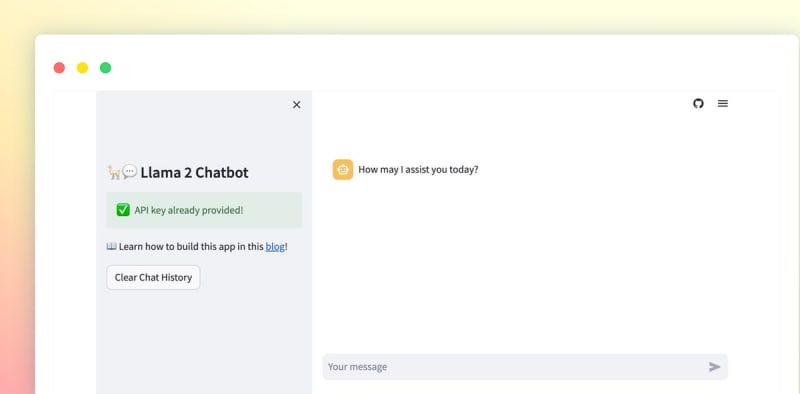Select the 'Llama 2 Chatbot' heading text
800x394 pixels.
(194, 173)
